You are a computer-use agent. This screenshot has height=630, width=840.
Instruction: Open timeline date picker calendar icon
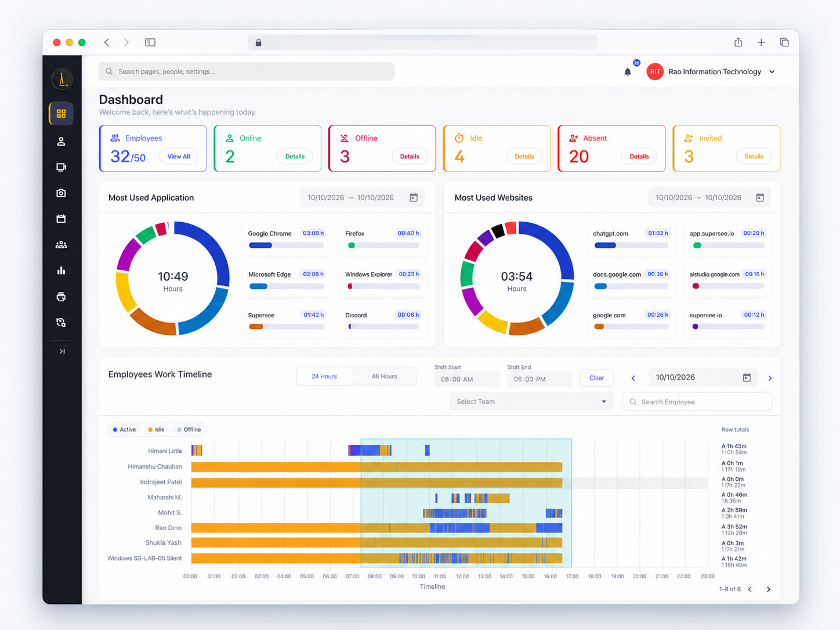click(x=747, y=378)
